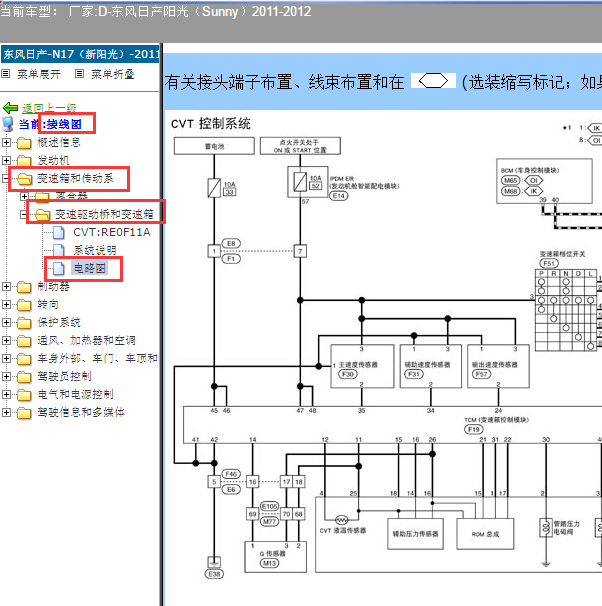602x606 pixels.
Task: Click the computer icon next to 当前:接线图
Action: point(8,124)
